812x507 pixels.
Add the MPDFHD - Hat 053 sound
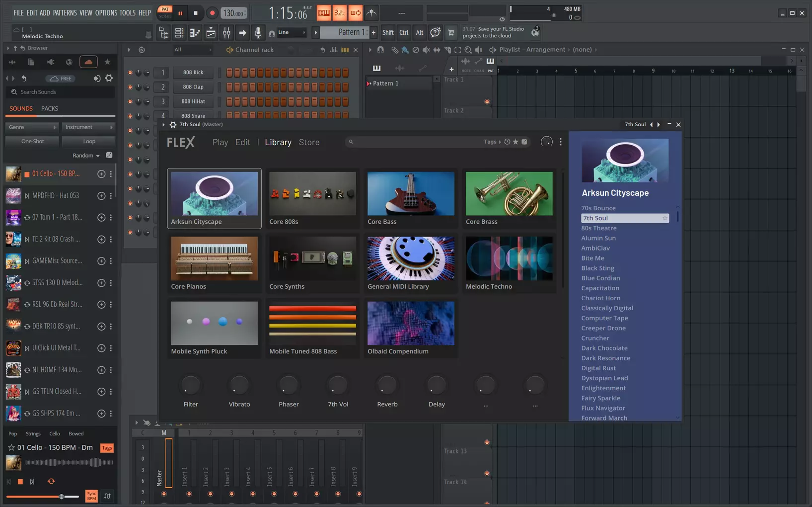(x=101, y=196)
